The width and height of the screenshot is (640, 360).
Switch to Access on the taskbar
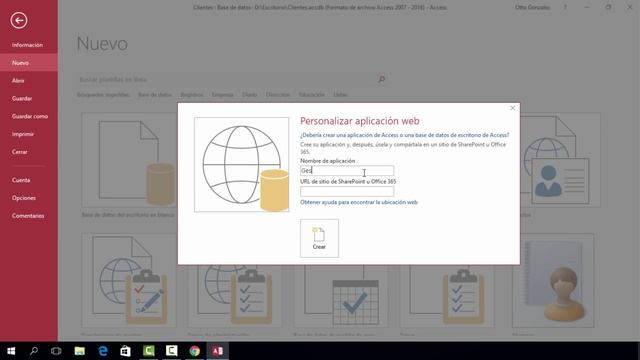coord(218,351)
